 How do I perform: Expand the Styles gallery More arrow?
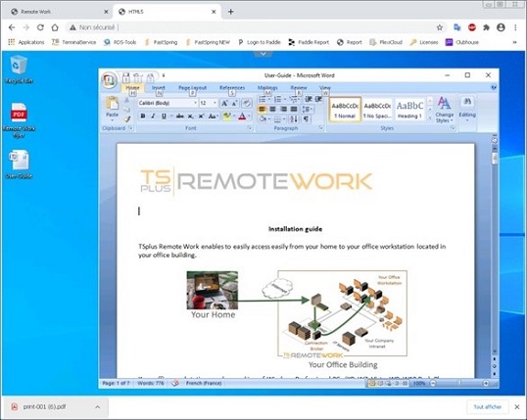pyautogui.click(x=429, y=117)
